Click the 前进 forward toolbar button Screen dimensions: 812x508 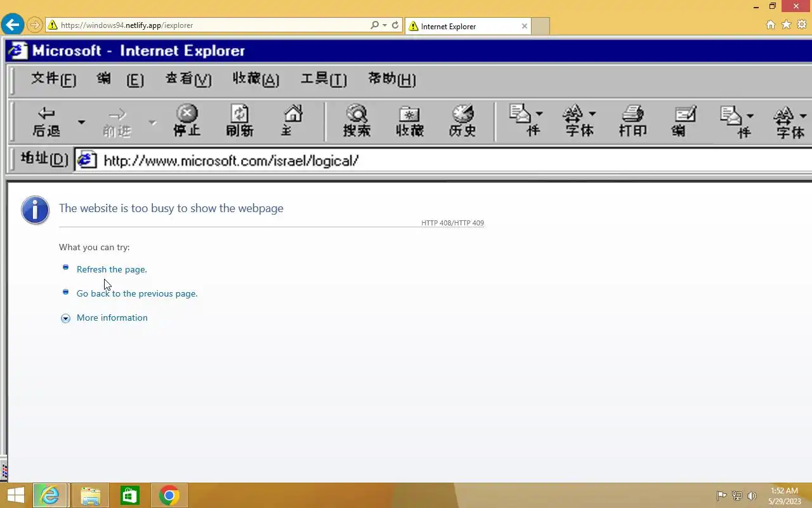pyautogui.click(x=117, y=121)
